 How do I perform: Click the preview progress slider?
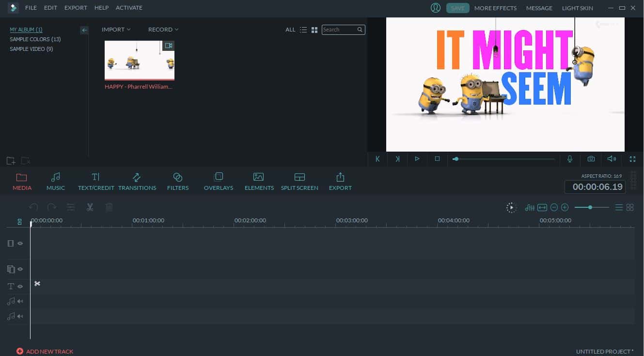[504, 159]
